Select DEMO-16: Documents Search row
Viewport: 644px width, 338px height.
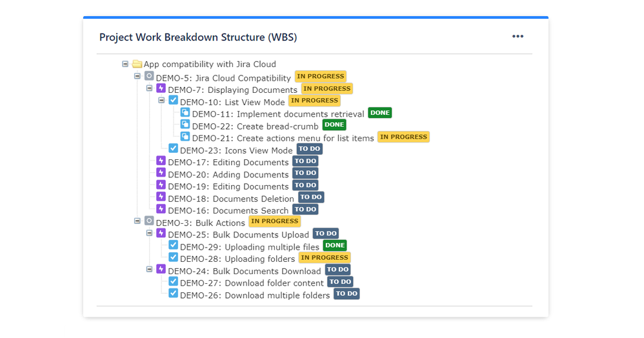(x=228, y=211)
